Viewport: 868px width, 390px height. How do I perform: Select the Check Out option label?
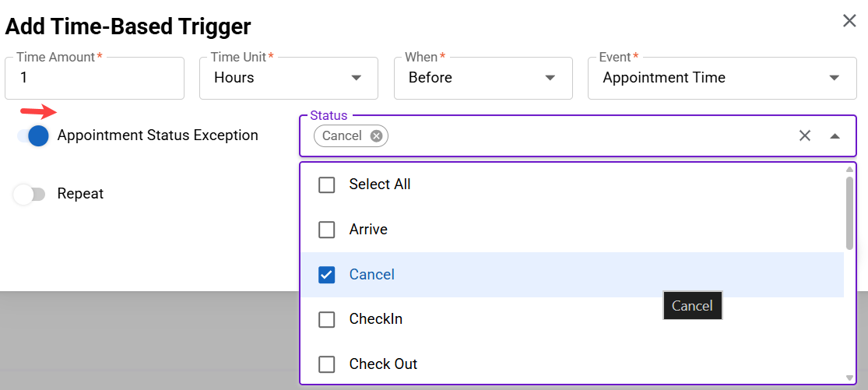(383, 364)
